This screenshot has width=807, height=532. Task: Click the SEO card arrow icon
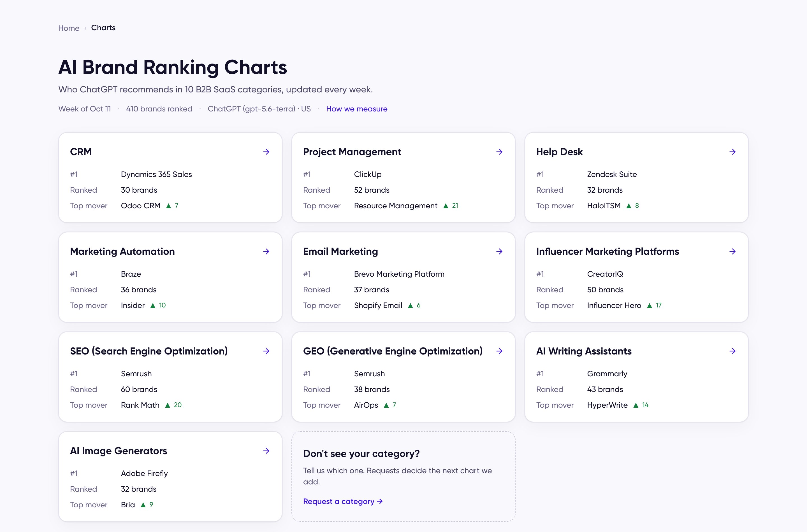pos(266,351)
